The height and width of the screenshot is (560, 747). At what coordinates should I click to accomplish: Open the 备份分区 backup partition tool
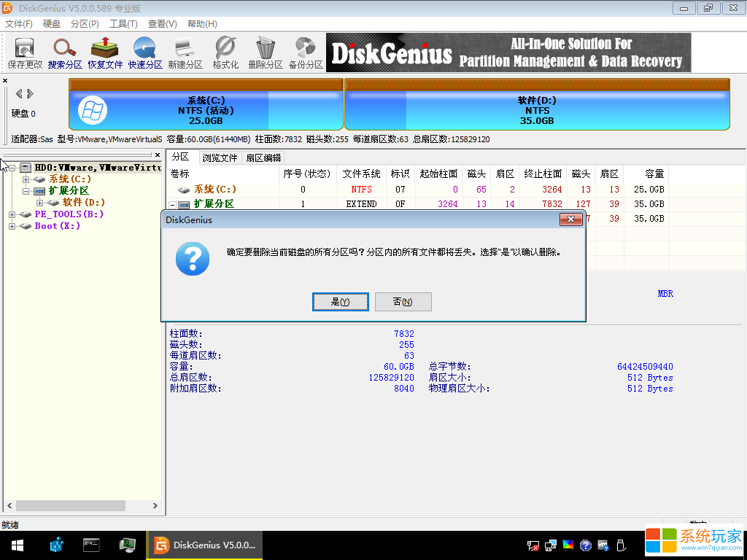coord(306,52)
